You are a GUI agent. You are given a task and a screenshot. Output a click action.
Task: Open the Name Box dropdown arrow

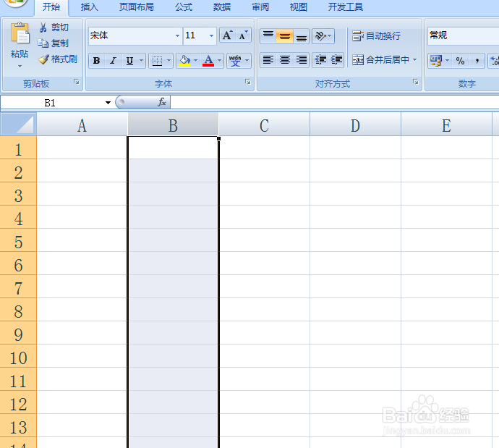108,103
